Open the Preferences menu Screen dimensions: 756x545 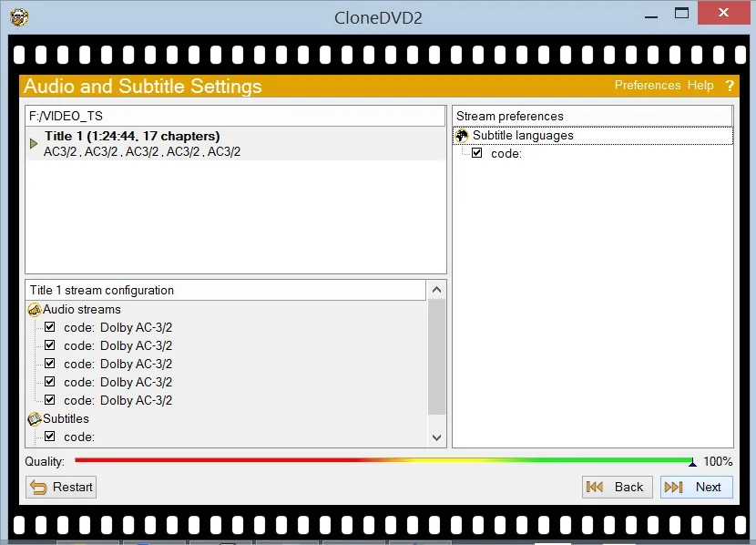[x=648, y=85]
